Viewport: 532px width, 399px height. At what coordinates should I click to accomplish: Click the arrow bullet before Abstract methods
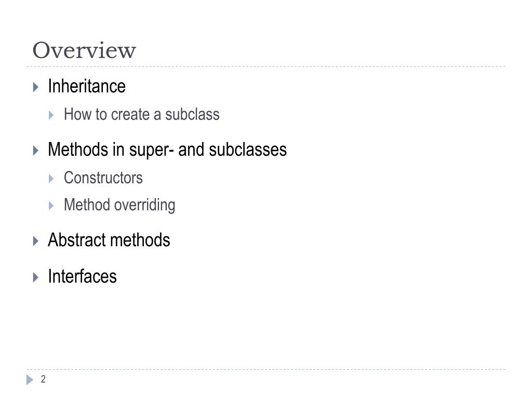(36, 241)
